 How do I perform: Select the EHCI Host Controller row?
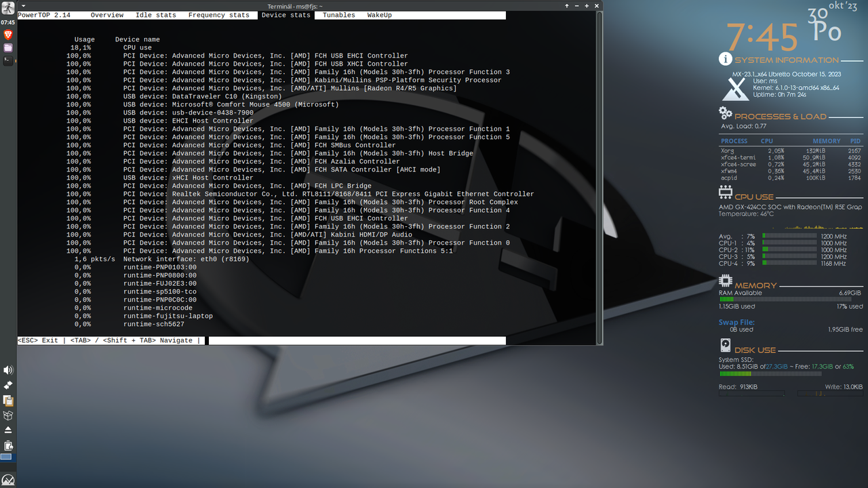(160, 121)
